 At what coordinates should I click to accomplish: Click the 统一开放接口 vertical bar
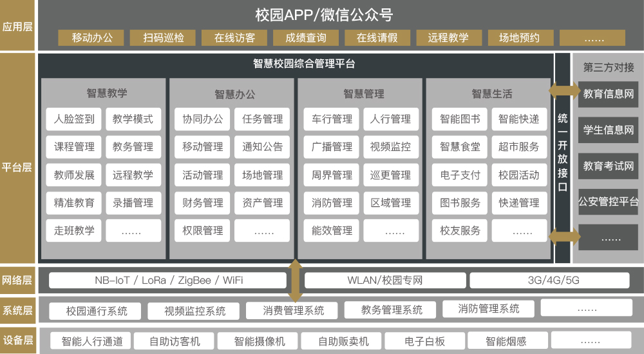[x=563, y=158]
